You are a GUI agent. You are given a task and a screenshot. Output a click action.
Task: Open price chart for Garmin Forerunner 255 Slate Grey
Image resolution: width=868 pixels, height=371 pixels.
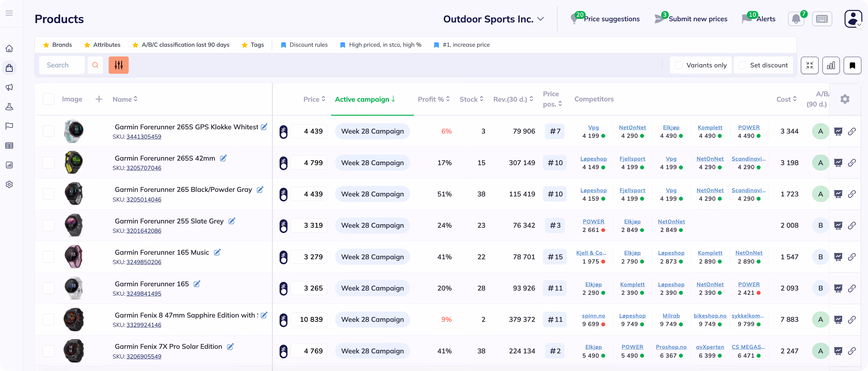[838, 226]
